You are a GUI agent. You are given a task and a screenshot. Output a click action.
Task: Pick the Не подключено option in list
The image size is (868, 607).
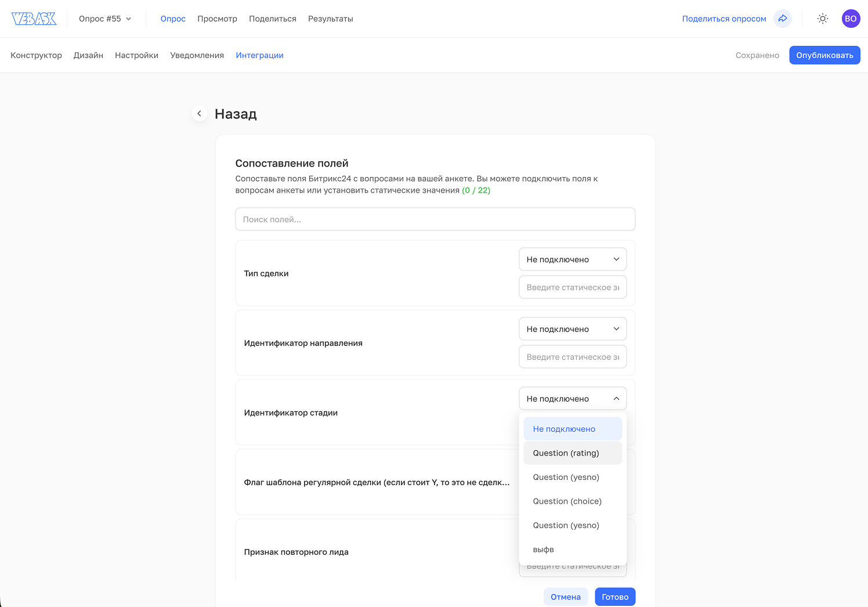click(564, 429)
